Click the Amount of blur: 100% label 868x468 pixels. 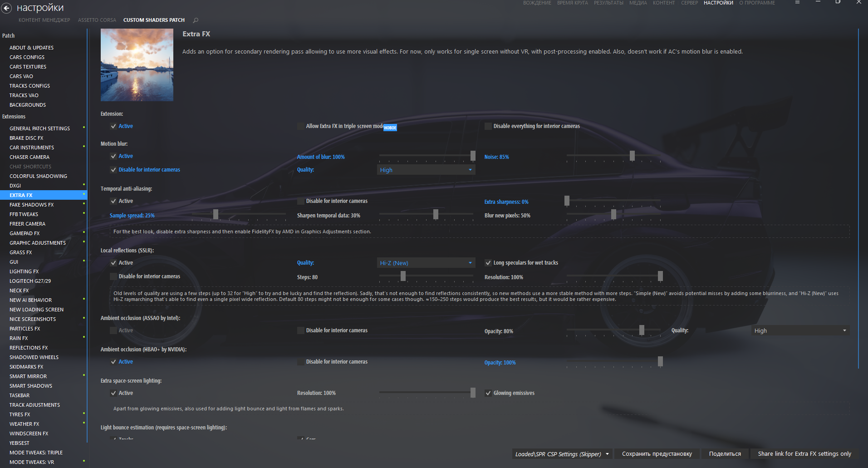(x=321, y=157)
